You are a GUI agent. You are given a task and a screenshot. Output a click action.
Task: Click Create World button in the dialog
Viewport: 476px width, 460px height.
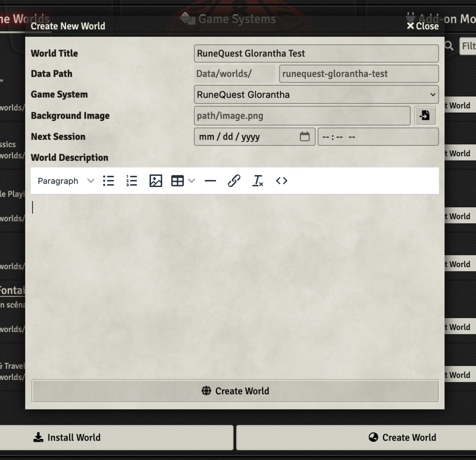tap(235, 391)
